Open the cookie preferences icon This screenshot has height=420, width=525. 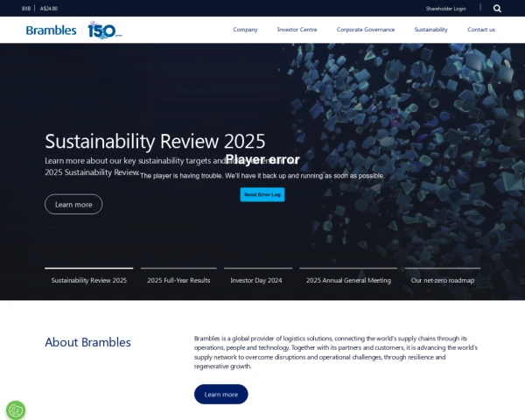(x=16, y=410)
